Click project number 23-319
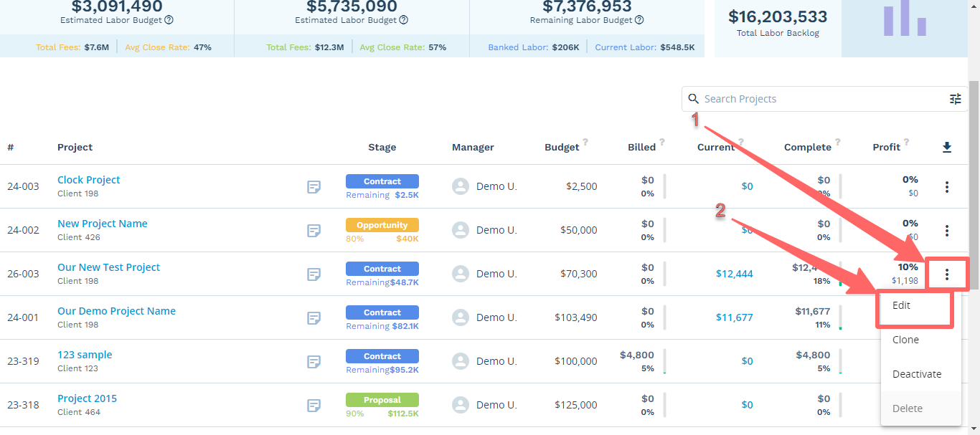 [24, 361]
